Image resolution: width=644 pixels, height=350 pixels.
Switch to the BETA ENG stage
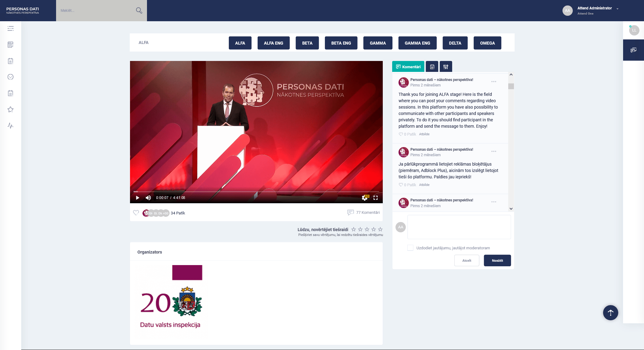(x=341, y=43)
